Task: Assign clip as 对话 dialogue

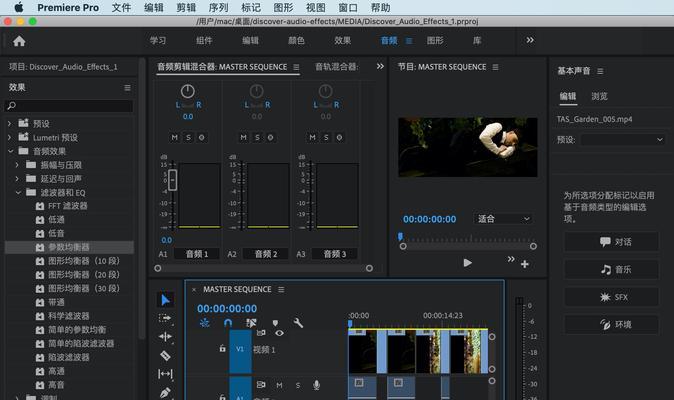Action: pyautogui.click(x=611, y=242)
